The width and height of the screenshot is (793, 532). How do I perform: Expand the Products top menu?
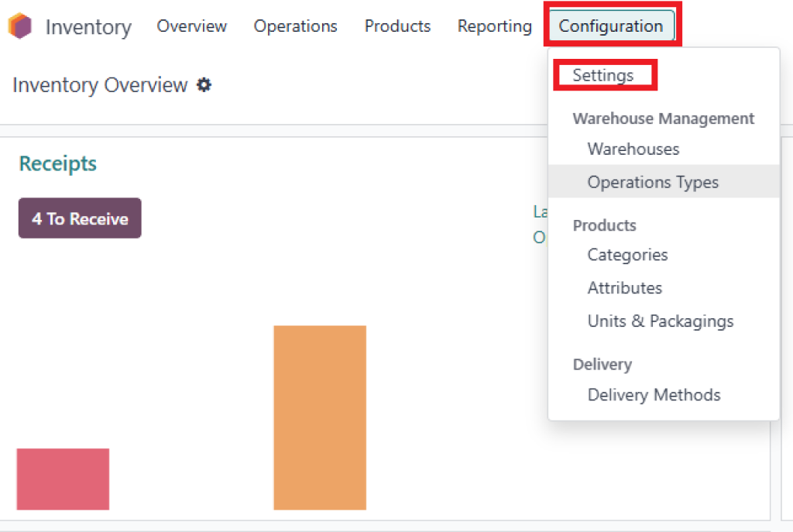point(397,26)
